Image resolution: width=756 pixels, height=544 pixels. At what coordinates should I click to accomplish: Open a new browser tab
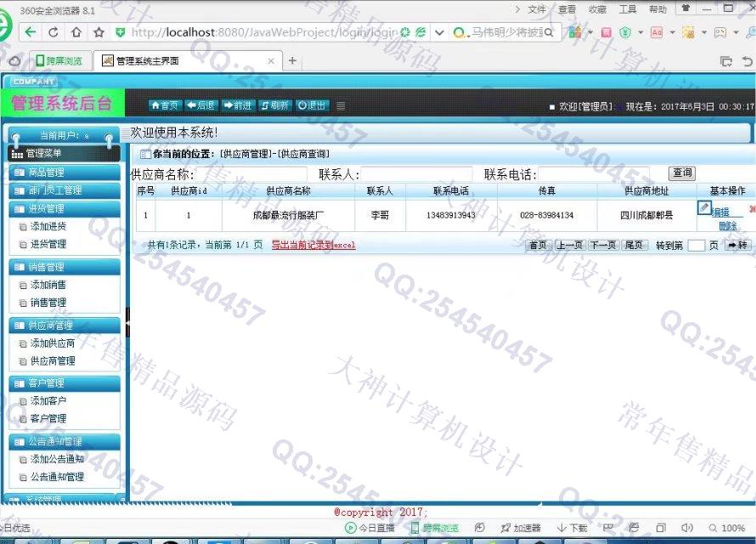[292, 60]
